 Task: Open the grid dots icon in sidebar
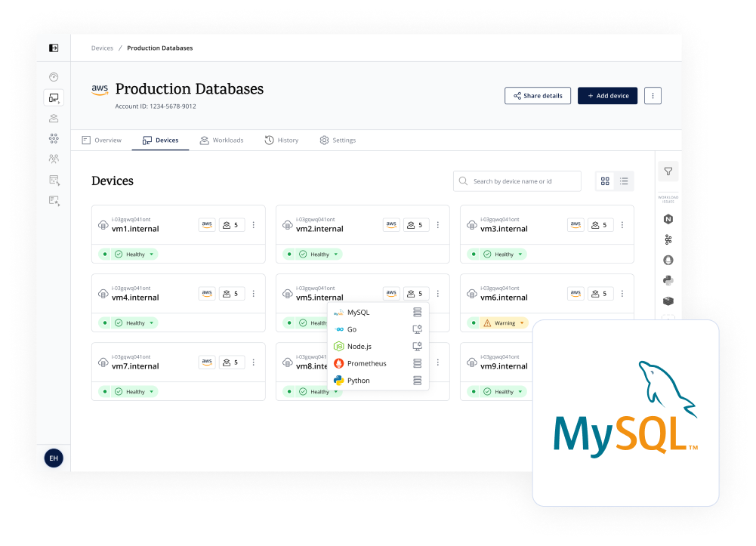[x=54, y=139]
